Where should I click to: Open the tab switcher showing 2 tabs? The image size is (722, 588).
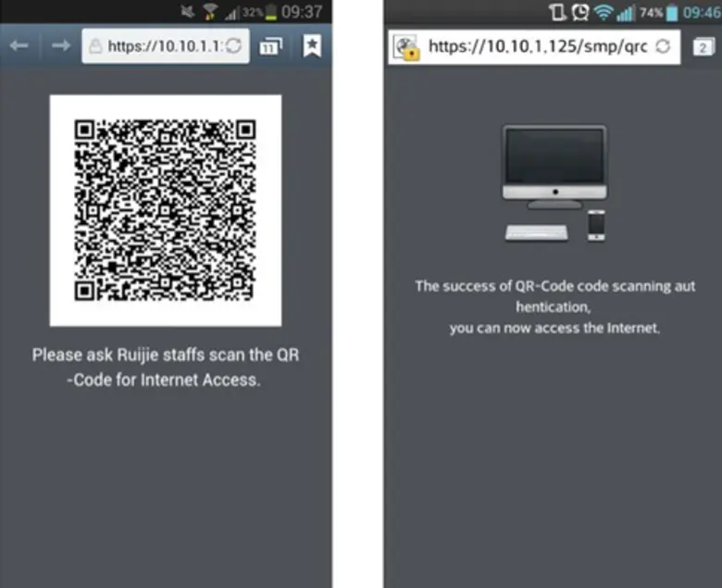click(703, 47)
